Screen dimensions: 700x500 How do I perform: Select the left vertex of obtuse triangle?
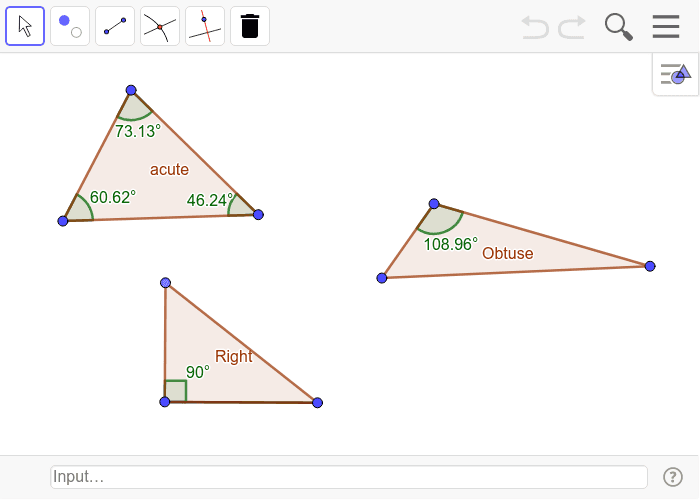pyautogui.click(x=382, y=278)
